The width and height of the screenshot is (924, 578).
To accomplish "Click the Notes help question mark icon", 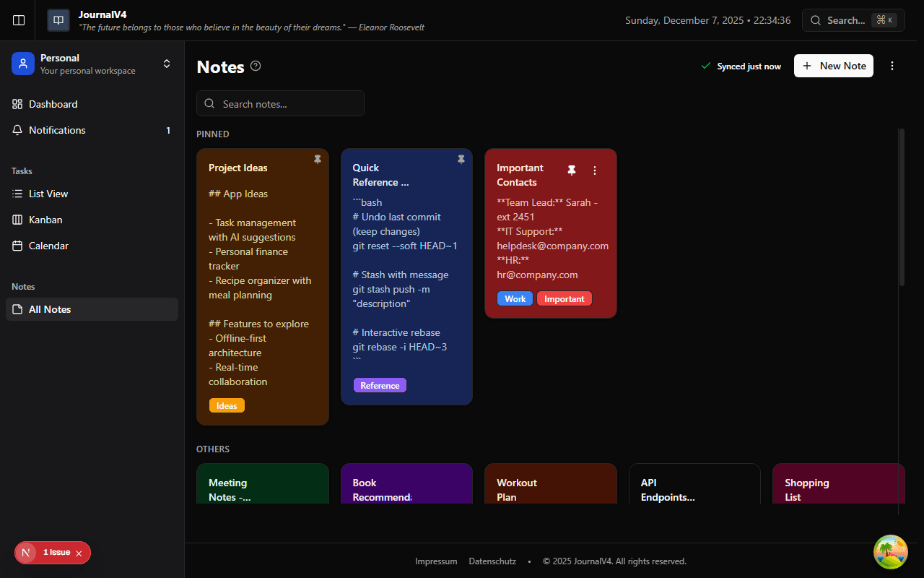I will (x=255, y=66).
